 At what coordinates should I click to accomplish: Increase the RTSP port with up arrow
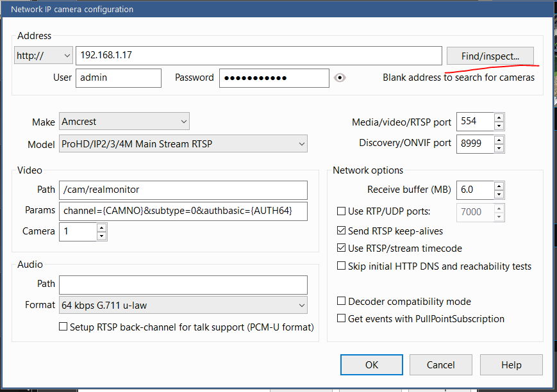coord(499,117)
